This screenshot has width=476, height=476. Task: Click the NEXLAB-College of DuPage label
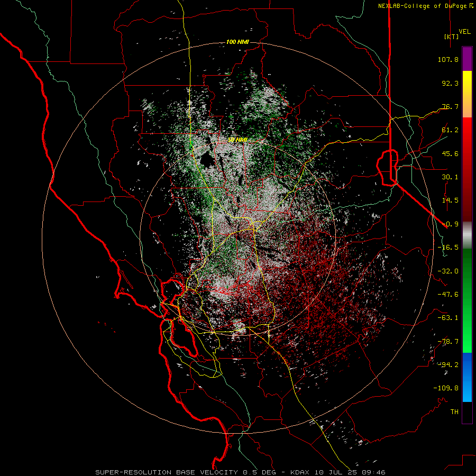[x=425, y=6]
